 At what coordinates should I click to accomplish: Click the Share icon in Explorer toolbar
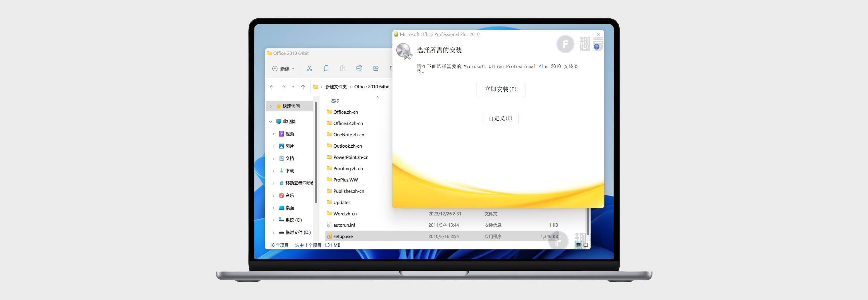tap(376, 68)
